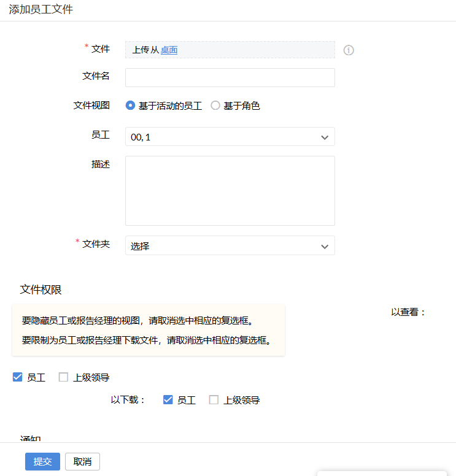The image size is (456, 476).
Task: Click the info icon beside file upload
Action: pyautogui.click(x=349, y=50)
